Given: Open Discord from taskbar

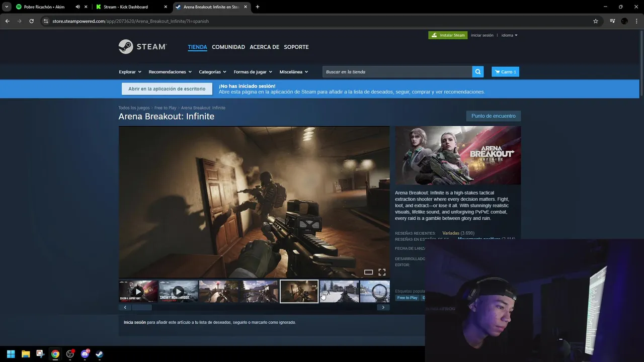Looking at the screenshot, I should (x=85, y=354).
